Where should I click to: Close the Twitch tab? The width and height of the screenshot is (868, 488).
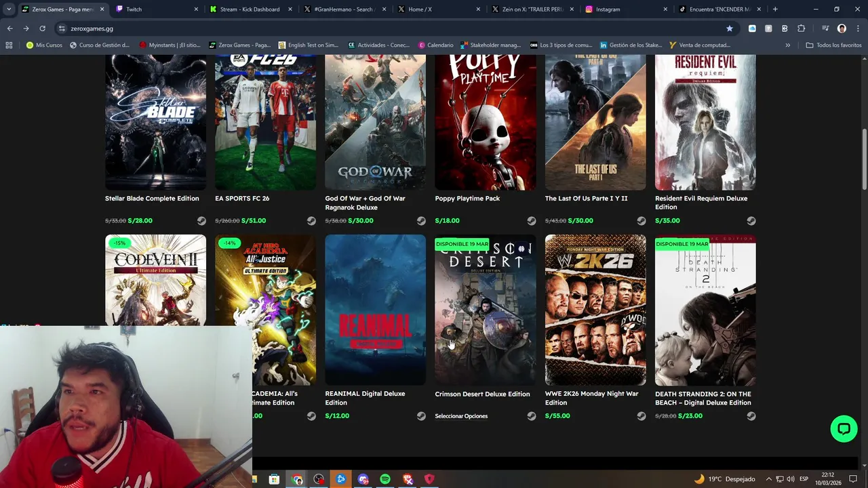197,9
